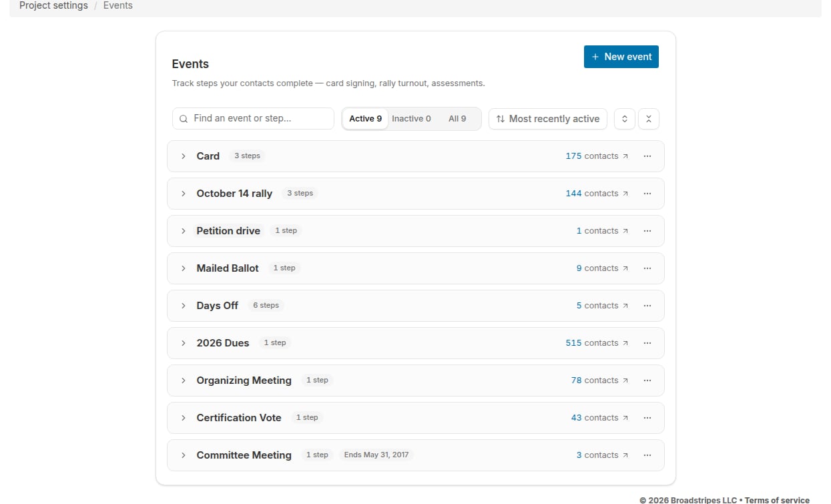Open the more options menu for Committee Meeting
831x504 pixels.
coord(647,455)
